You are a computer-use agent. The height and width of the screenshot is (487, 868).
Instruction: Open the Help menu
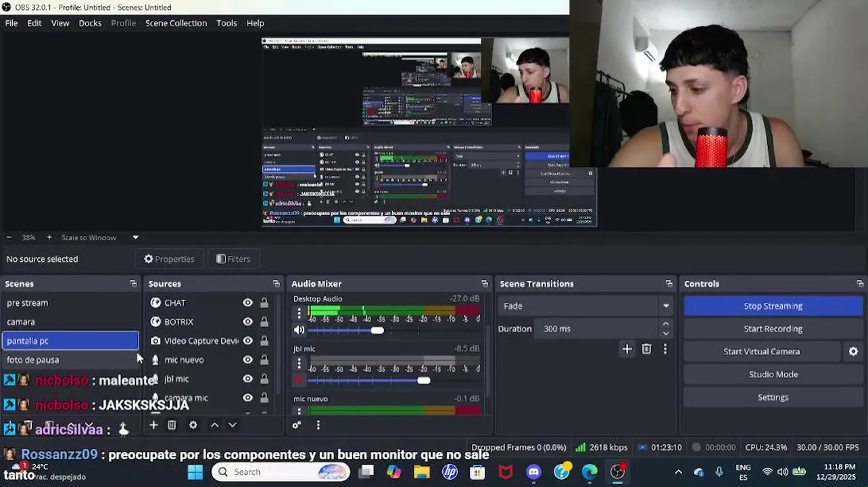tap(255, 23)
